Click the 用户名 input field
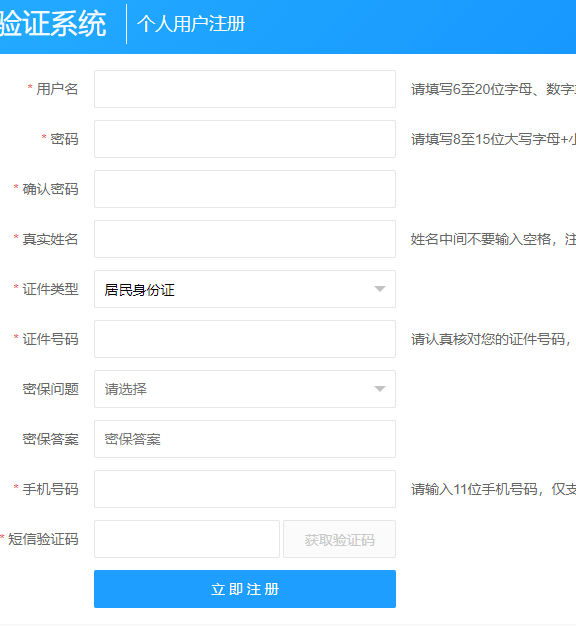The image size is (576, 626). (245, 89)
